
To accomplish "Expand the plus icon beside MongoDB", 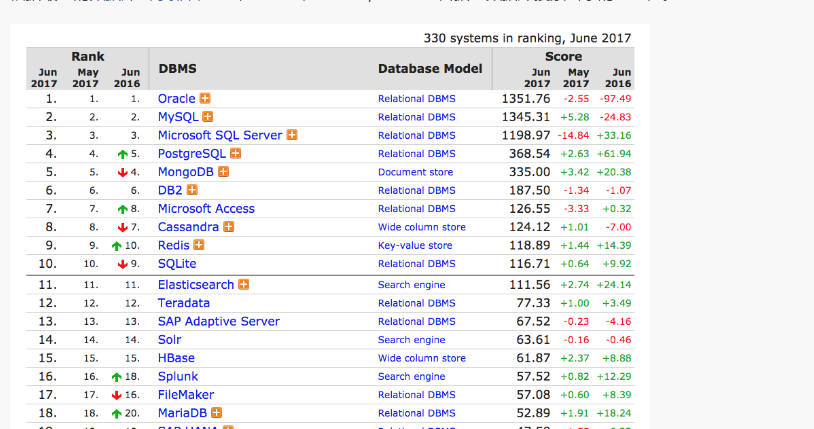I will pos(223,171).
